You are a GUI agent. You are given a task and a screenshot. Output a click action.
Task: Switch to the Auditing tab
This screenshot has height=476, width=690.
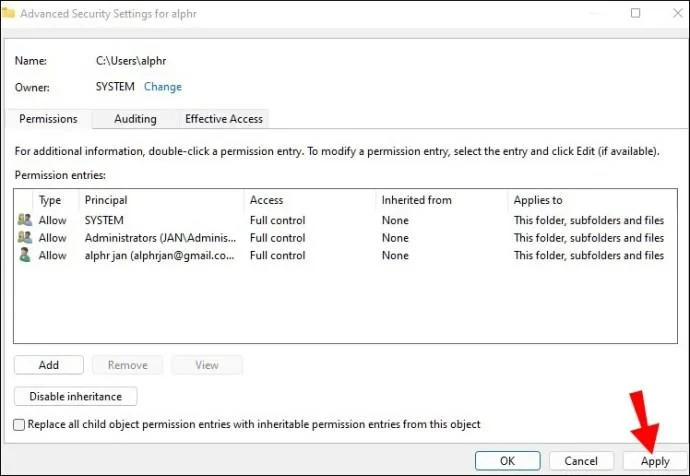[135, 119]
